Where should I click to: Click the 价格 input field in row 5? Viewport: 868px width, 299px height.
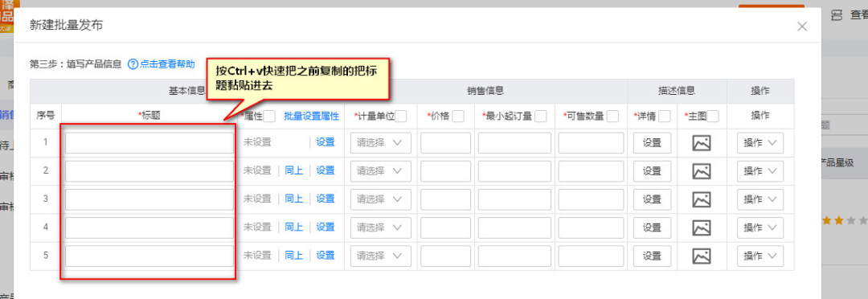coord(445,256)
